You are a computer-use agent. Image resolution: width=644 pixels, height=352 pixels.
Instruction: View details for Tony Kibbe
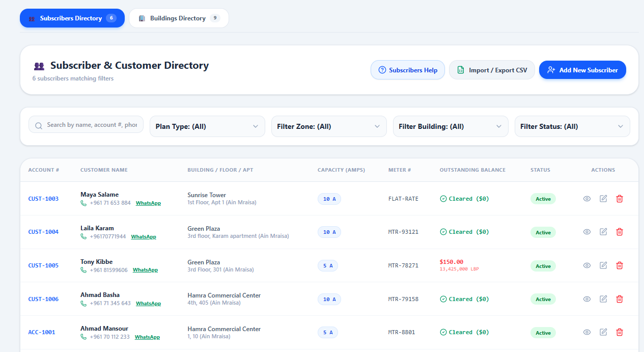tap(587, 265)
